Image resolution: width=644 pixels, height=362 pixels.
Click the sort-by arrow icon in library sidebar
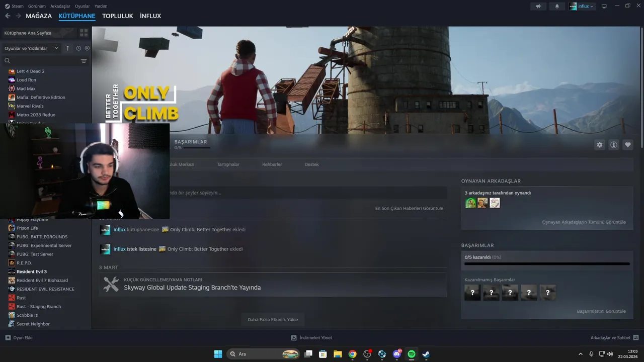point(68,48)
